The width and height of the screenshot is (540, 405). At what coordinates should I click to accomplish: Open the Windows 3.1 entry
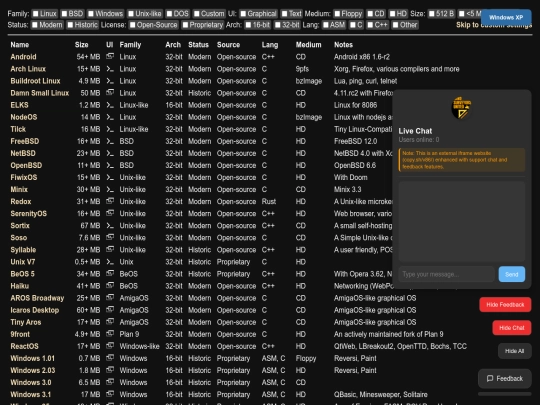click(30, 394)
